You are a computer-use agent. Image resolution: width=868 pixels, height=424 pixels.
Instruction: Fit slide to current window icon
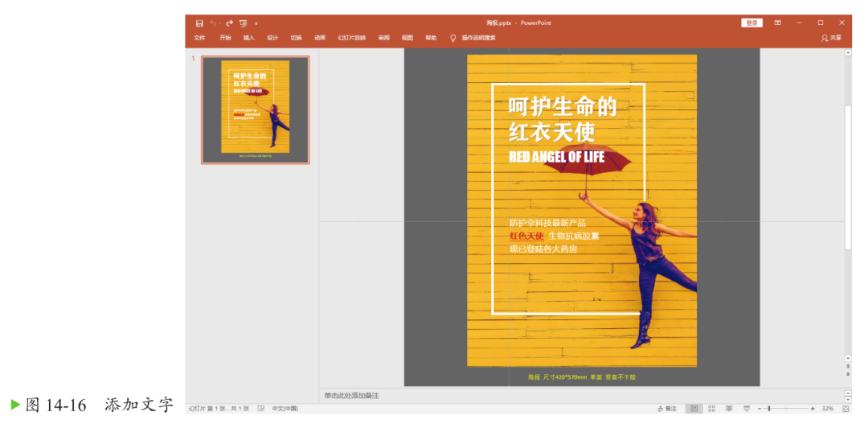845,409
